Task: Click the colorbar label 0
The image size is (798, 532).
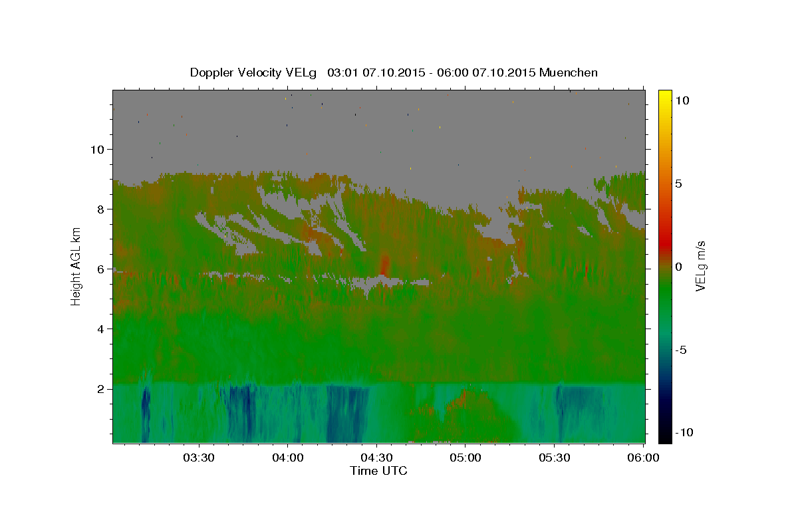Action: pyautogui.click(x=678, y=267)
